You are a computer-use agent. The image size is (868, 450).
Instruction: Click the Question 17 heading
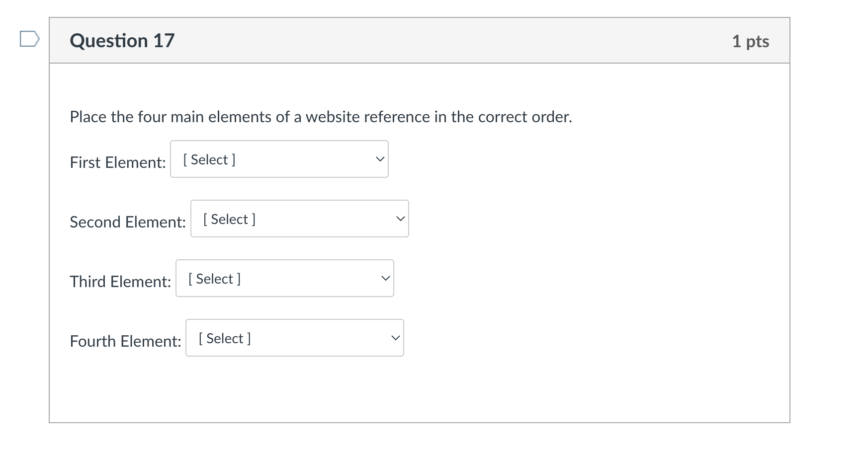tap(122, 41)
